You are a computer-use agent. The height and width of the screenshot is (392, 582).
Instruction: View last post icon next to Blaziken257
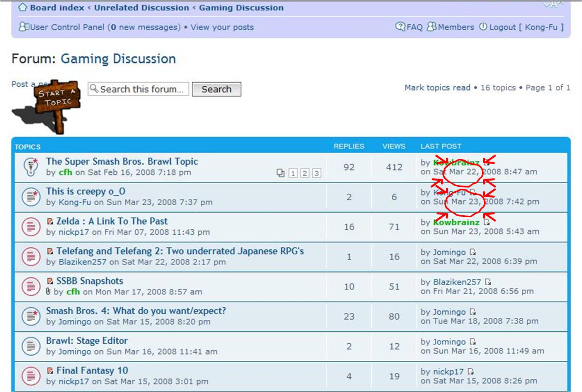tap(488, 282)
